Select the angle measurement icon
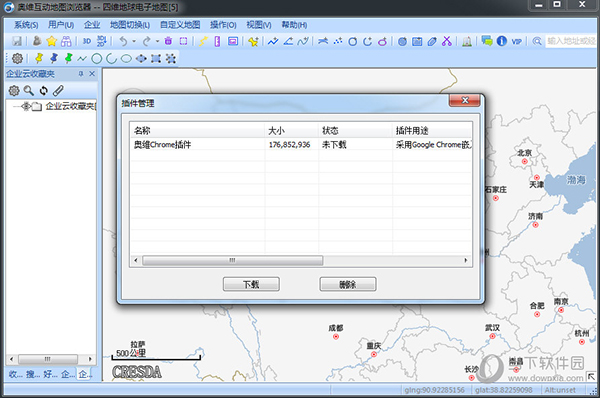The image size is (600, 398). coord(288,41)
